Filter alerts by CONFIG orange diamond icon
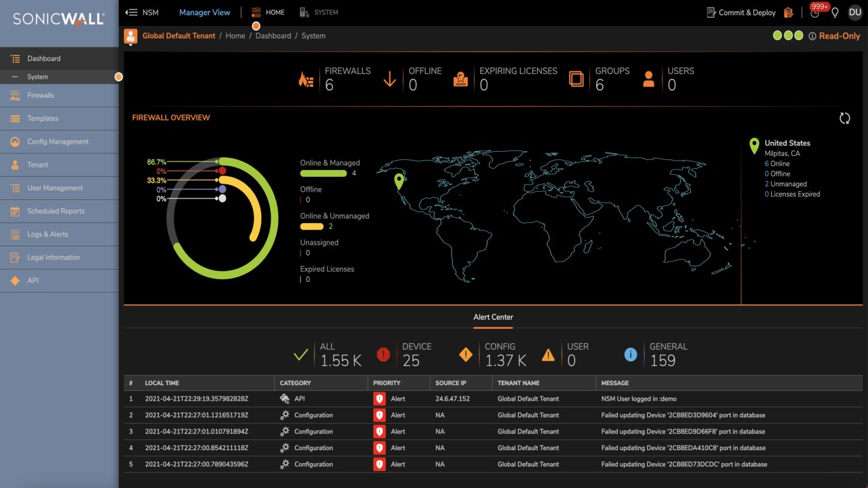Viewport: 868px width, 488px height. [466, 354]
